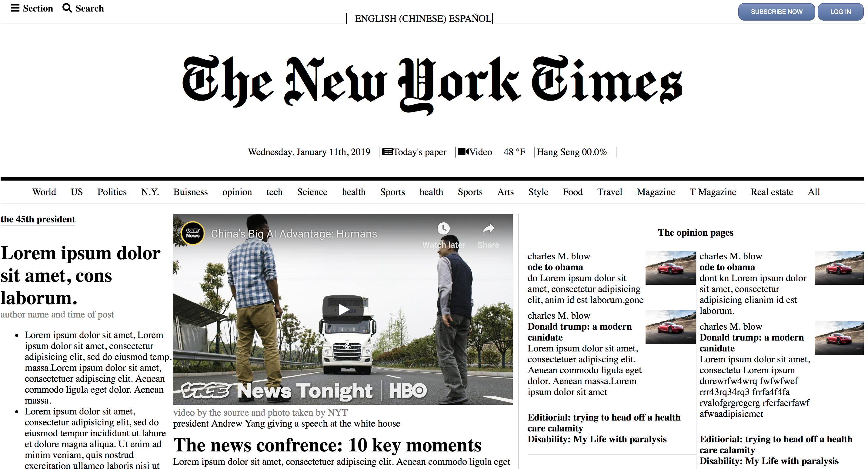This screenshot has height=469, width=868.
Task: Open the Real estate section
Action: click(x=772, y=192)
